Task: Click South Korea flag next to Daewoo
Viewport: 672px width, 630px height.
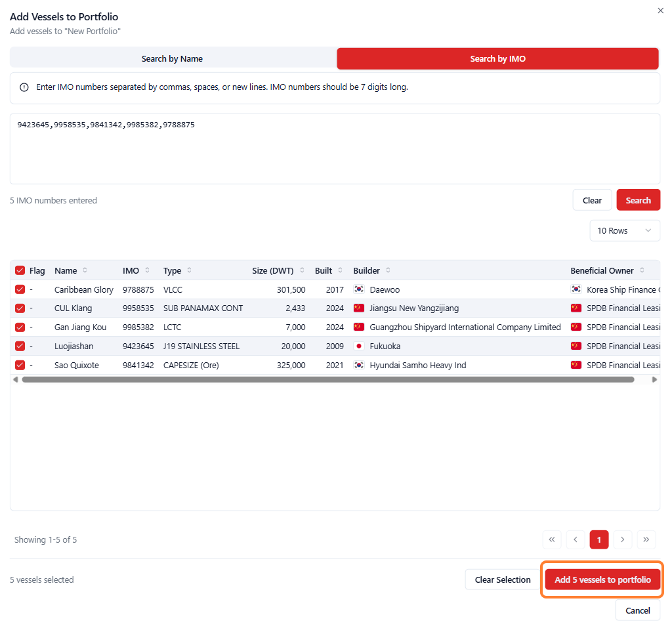Action: tap(359, 289)
